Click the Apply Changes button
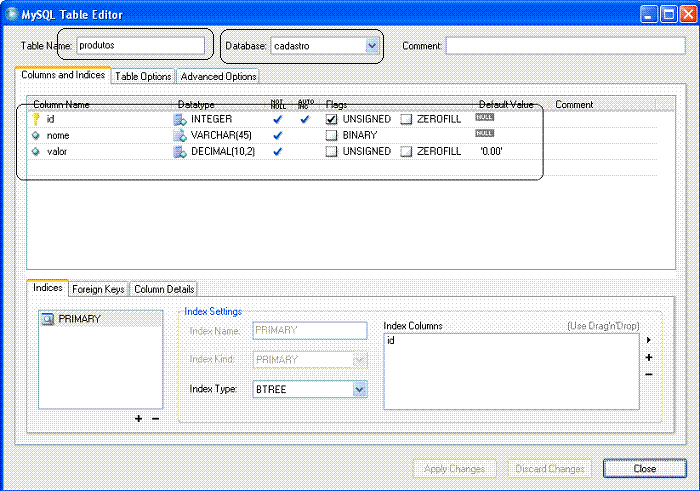The width and height of the screenshot is (700, 491). pyautogui.click(x=454, y=469)
